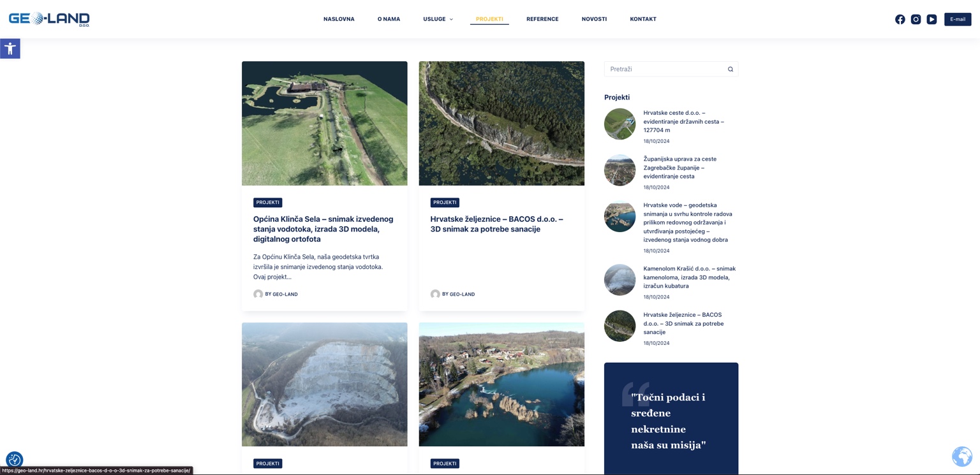Screen dimensions: 980x475
Task: Click PROJEKTI tag under the lake image
Action: 445,464
